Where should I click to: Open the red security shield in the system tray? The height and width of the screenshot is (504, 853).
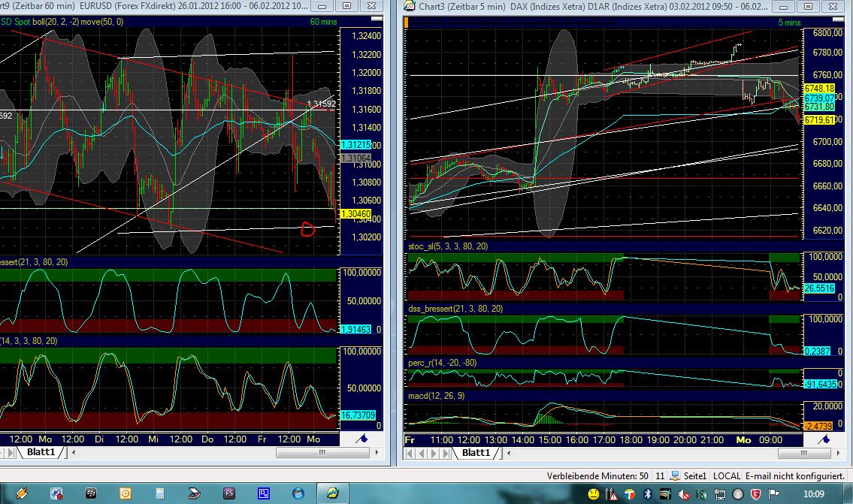pos(758,493)
